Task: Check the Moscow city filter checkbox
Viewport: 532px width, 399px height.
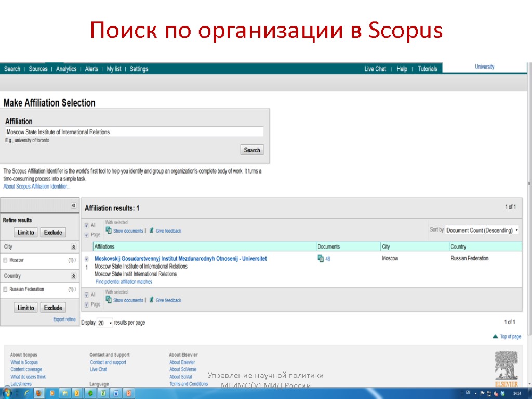Action: (5, 260)
